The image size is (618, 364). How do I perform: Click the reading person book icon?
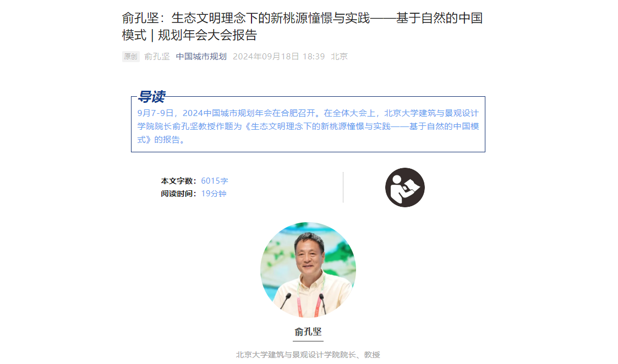[405, 187]
